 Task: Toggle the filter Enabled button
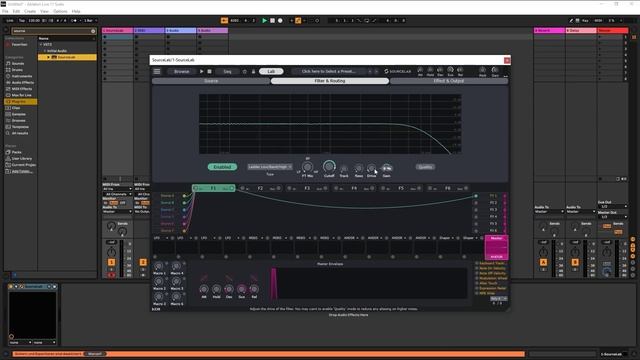[x=222, y=167]
